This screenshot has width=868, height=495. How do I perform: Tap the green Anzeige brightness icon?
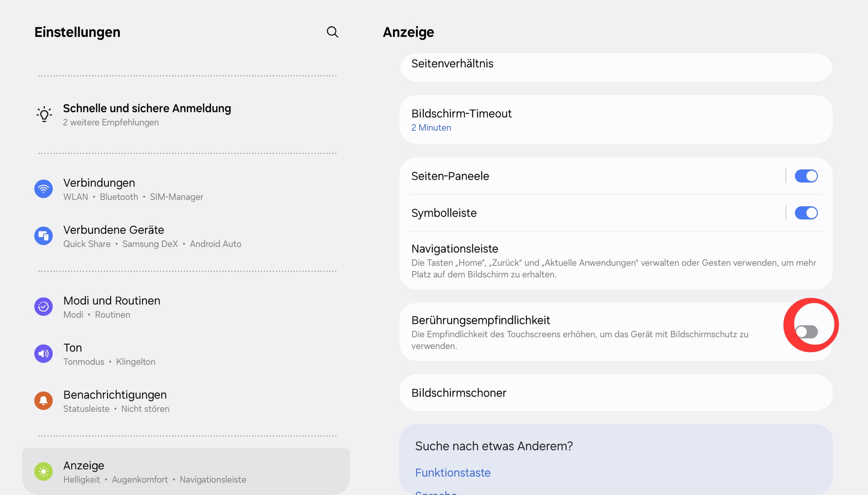pos(43,472)
